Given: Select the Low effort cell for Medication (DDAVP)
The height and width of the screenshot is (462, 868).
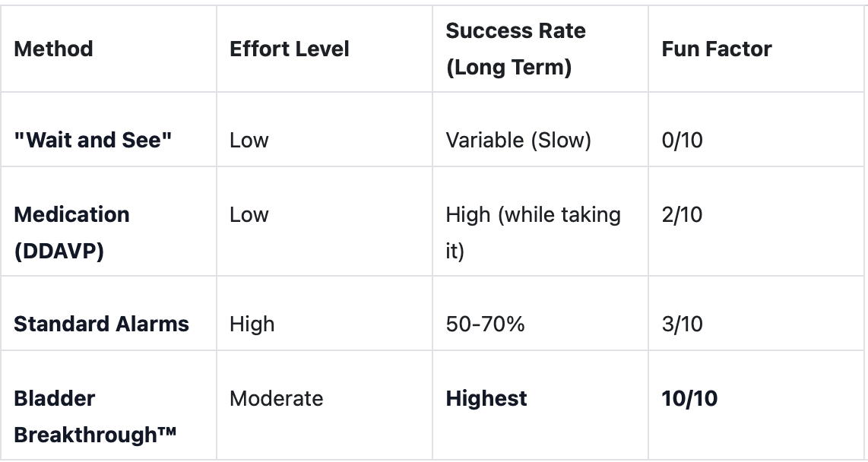Looking at the screenshot, I should [x=249, y=215].
